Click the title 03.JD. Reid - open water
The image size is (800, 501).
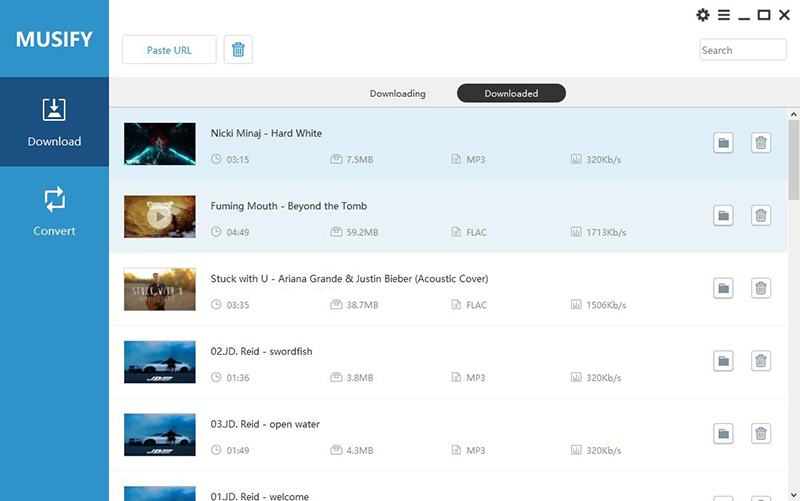coord(265,424)
